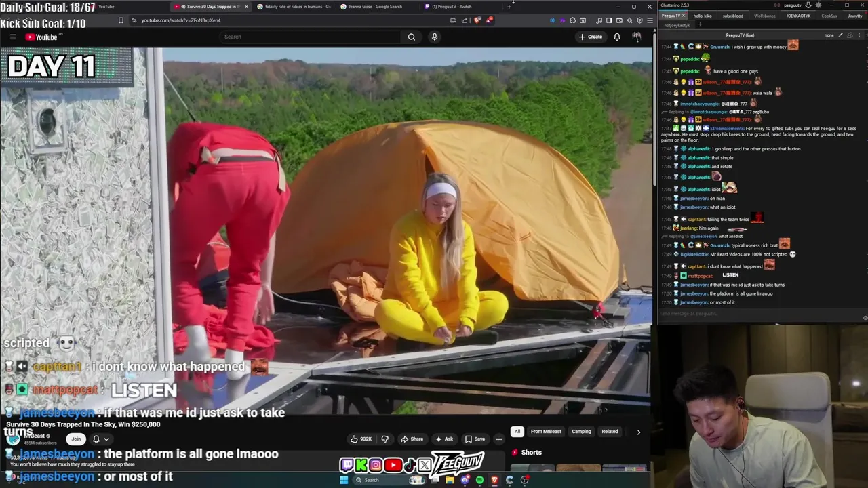Share the video
Screen dimensions: 868x488
(412, 439)
